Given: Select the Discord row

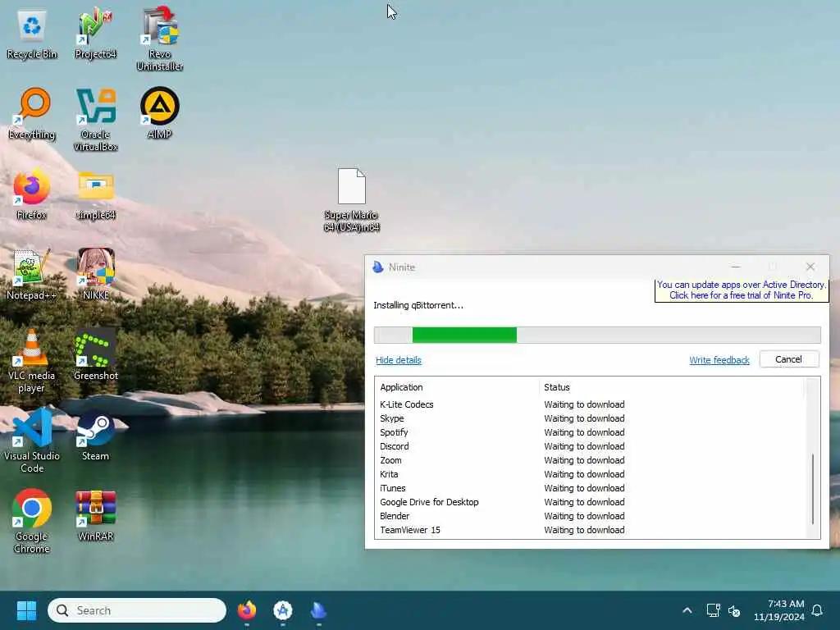Looking at the screenshot, I should [591, 446].
